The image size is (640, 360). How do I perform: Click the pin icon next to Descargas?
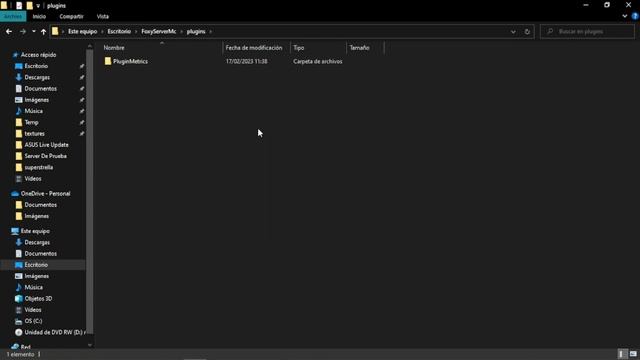tap(82, 77)
